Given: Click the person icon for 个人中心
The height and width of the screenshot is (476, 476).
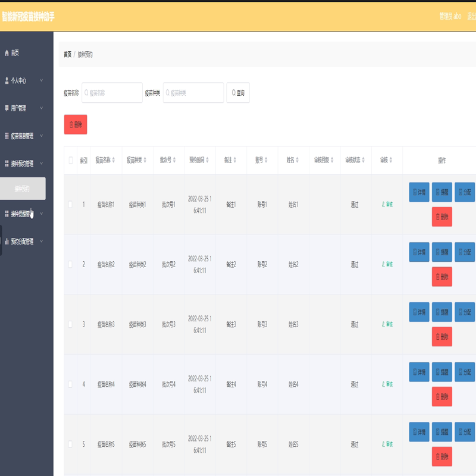Looking at the screenshot, I should pyautogui.click(x=7, y=80).
